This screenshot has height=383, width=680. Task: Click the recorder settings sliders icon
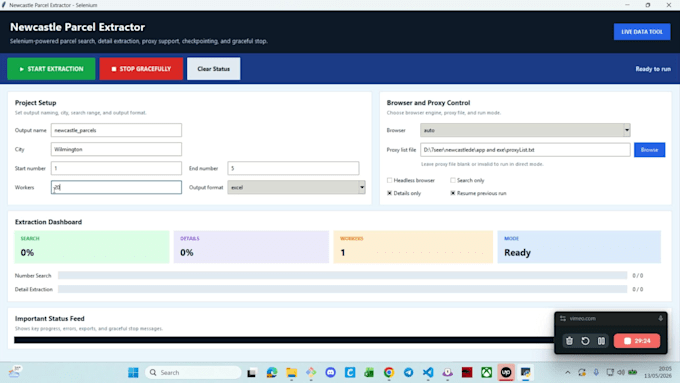tap(563, 318)
